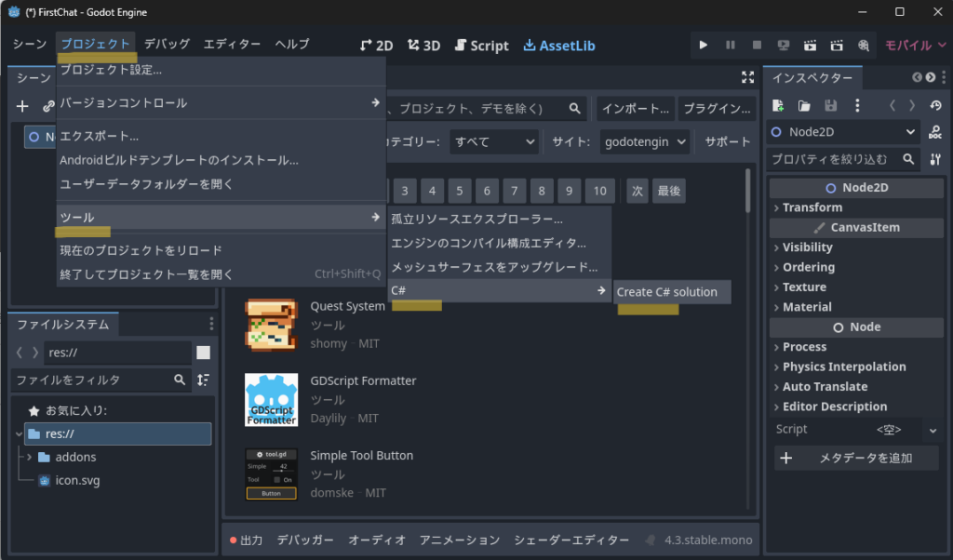Go forward in FileSystem path history
953x560 pixels.
coord(35,353)
